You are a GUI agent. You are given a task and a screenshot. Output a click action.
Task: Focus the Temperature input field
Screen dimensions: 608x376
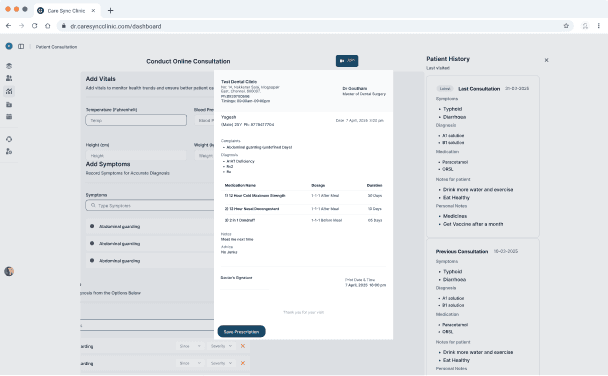coord(136,120)
